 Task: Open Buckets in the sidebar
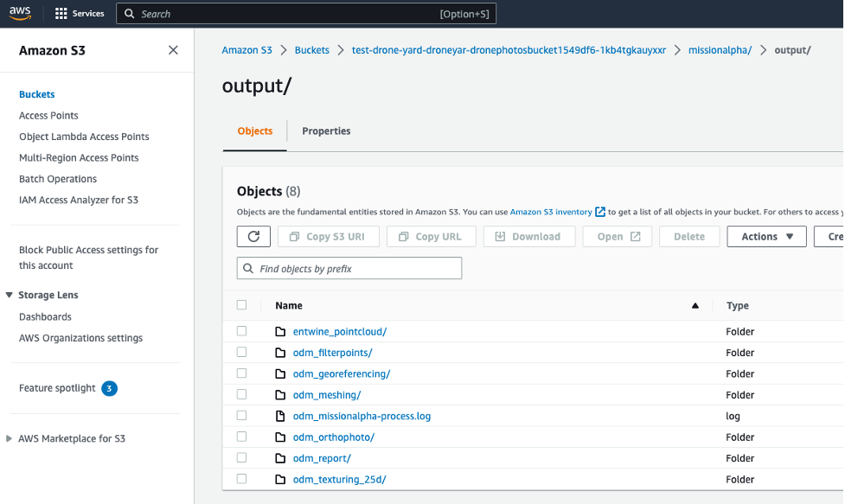(x=36, y=94)
